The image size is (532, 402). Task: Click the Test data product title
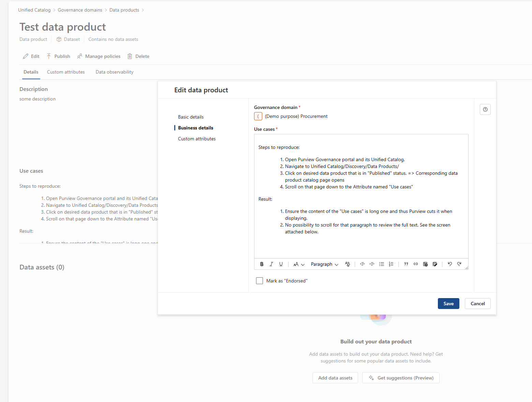point(63,27)
